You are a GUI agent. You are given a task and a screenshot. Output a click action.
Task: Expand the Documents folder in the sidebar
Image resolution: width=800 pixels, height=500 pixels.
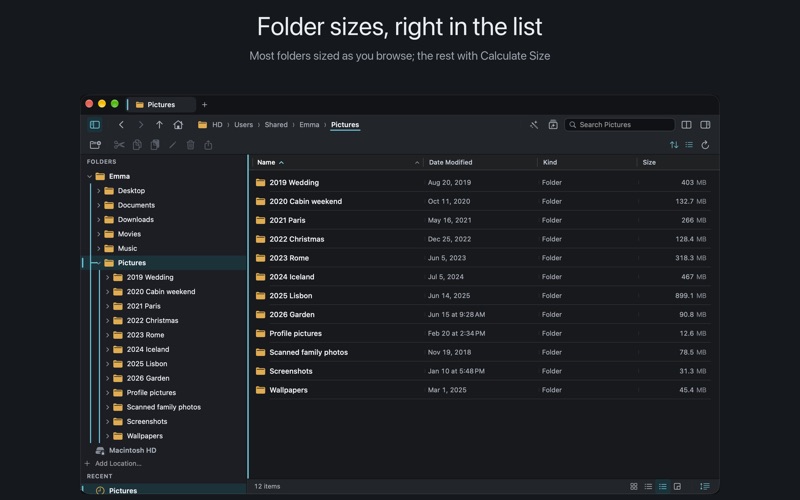pos(98,205)
